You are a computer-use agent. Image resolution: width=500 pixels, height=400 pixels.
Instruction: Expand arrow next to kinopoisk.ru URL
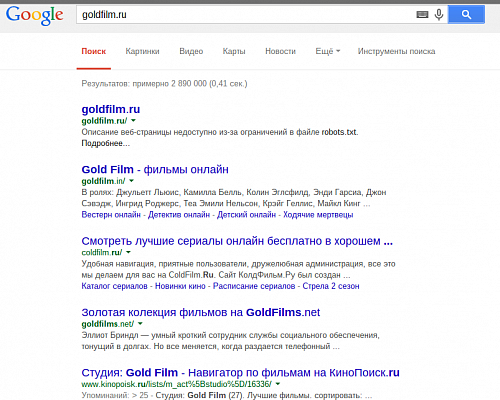pyautogui.click(x=278, y=384)
